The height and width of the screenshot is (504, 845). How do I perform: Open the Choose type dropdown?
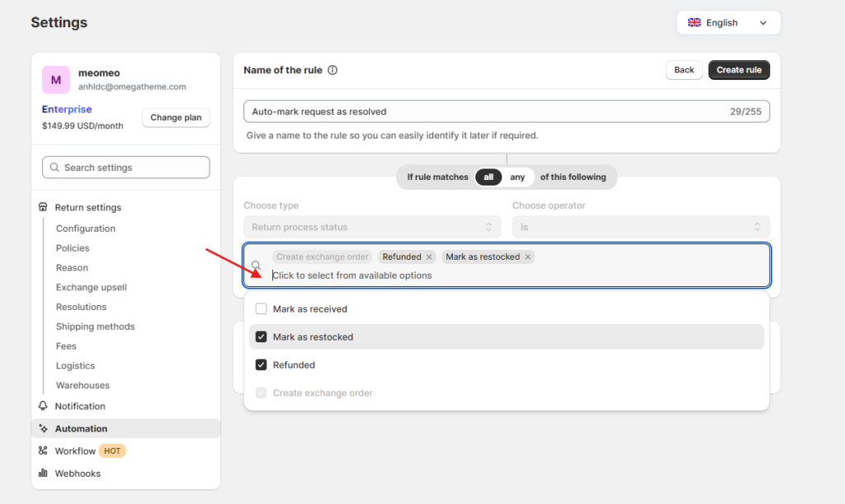tap(372, 226)
